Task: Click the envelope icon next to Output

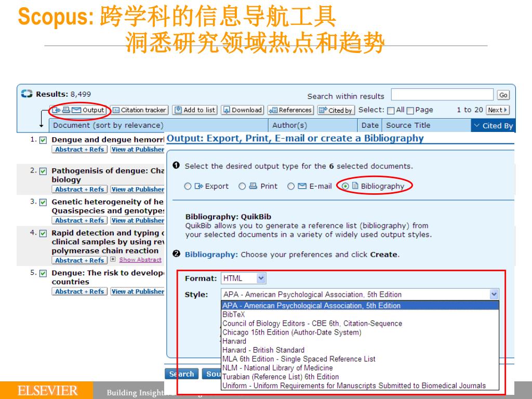Action: pos(76,110)
